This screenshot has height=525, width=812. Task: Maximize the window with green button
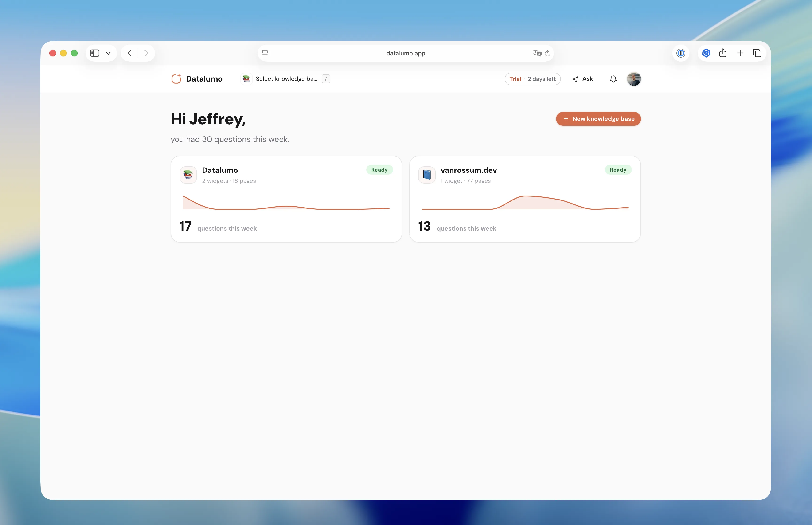click(74, 53)
